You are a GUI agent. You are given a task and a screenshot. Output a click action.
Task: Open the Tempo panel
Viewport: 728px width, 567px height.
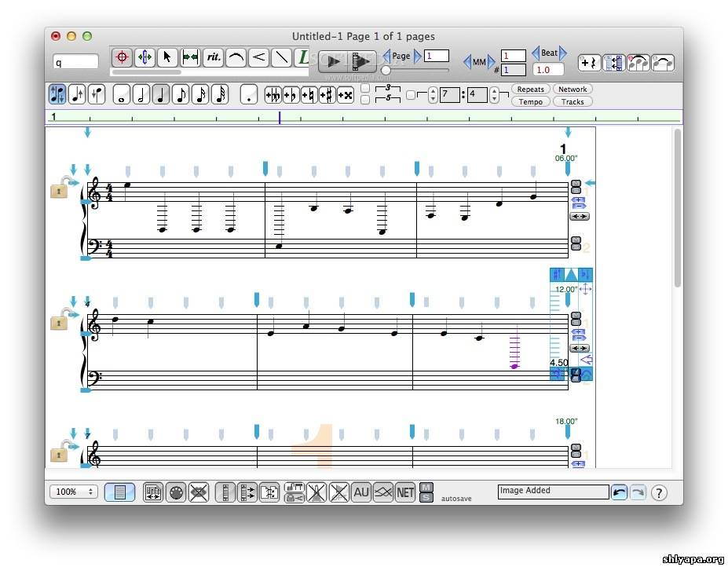point(531,101)
